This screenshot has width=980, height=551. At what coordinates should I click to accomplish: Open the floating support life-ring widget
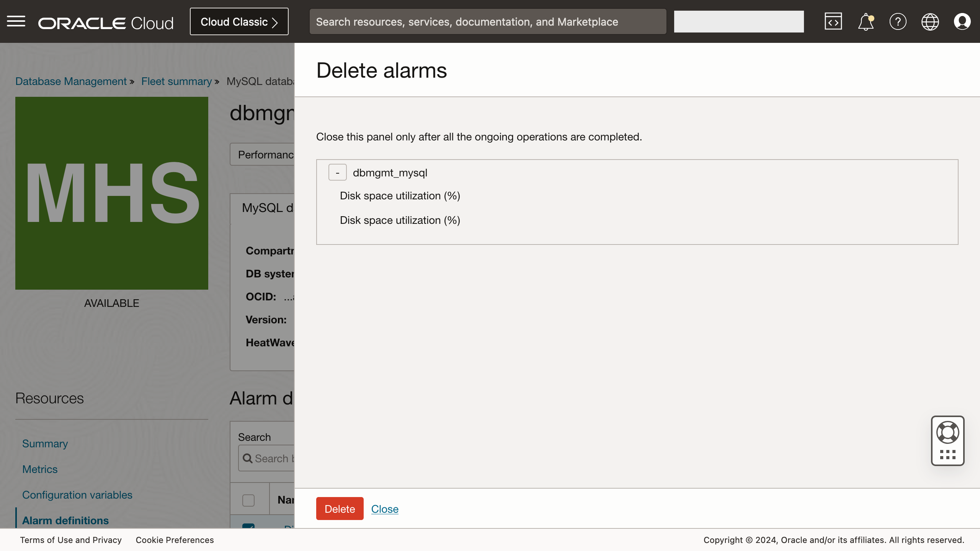(x=948, y=432)
